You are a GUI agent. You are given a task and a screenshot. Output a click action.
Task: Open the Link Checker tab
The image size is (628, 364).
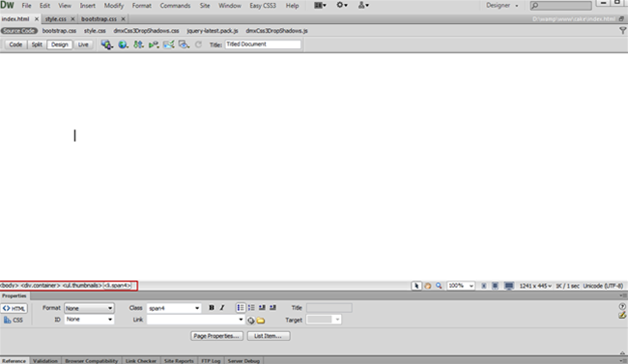pyautogui.click(x=141, y=361)
